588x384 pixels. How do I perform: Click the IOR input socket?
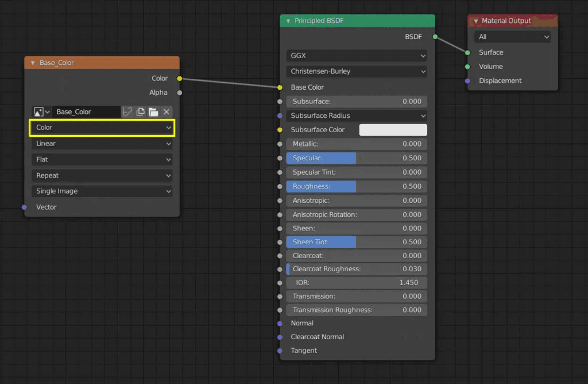[x=280, y=283]
